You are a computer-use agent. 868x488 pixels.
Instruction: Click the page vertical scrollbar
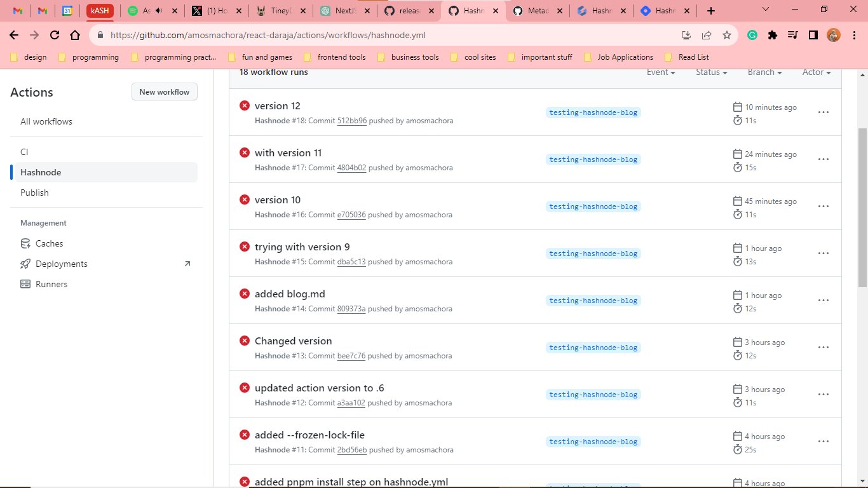[863, 207]
